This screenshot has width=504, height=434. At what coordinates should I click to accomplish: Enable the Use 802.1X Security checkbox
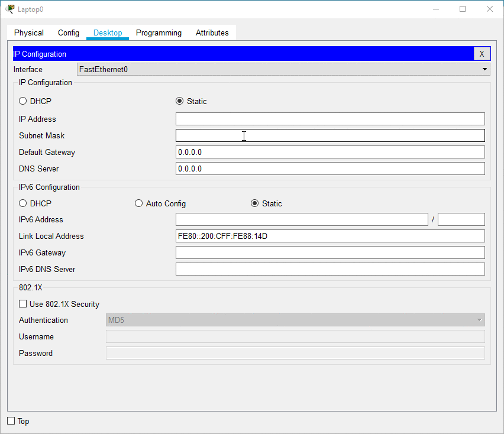[23, 304]
